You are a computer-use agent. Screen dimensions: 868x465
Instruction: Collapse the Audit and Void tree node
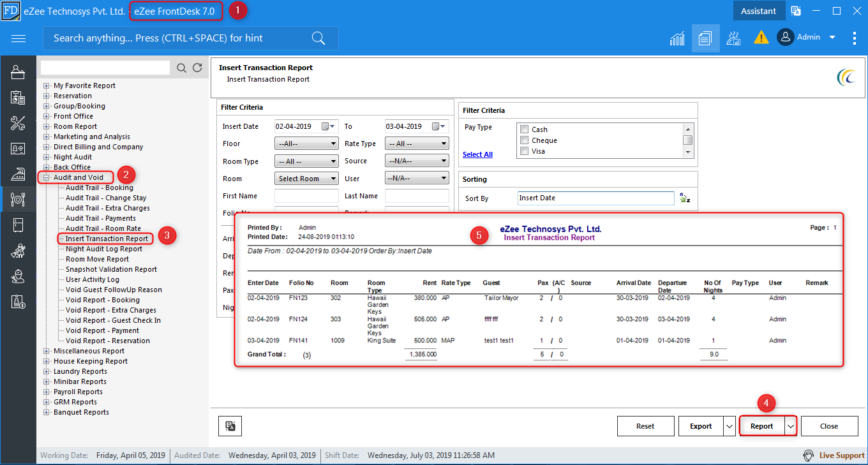(x=46, y=177)
